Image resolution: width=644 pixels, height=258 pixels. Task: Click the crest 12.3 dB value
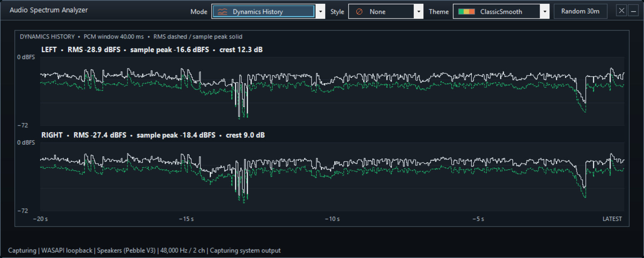tap(241, 50)
